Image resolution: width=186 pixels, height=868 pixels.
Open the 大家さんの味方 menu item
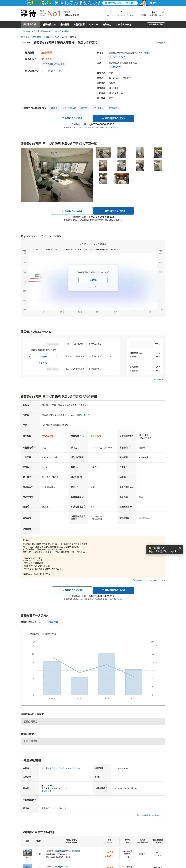pos(124,25)
